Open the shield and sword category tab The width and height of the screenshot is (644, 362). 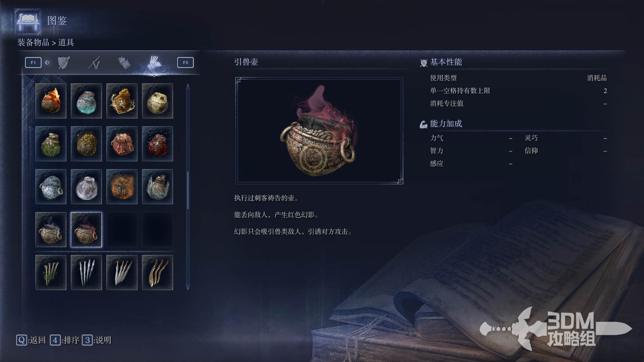[x=64, y=63]
